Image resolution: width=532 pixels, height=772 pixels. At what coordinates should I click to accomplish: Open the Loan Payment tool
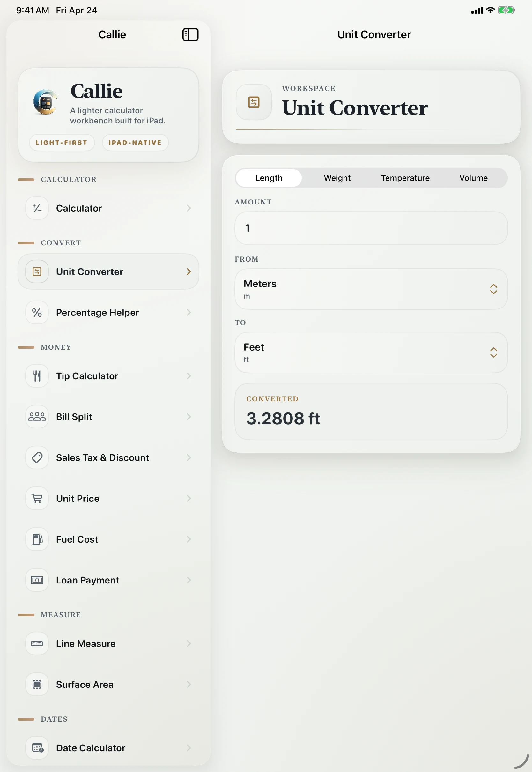[108, 580]
